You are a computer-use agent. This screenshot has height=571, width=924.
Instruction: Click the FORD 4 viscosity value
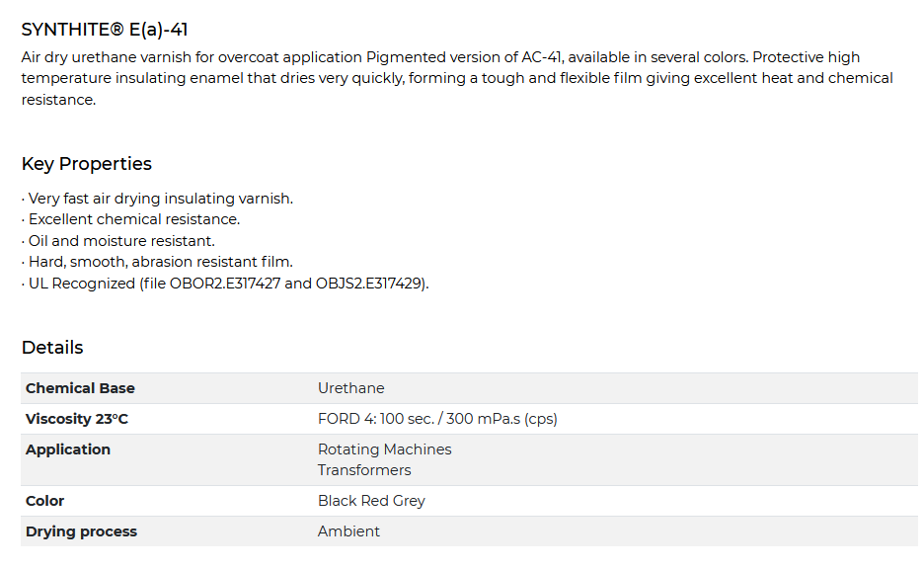[437, 419]
